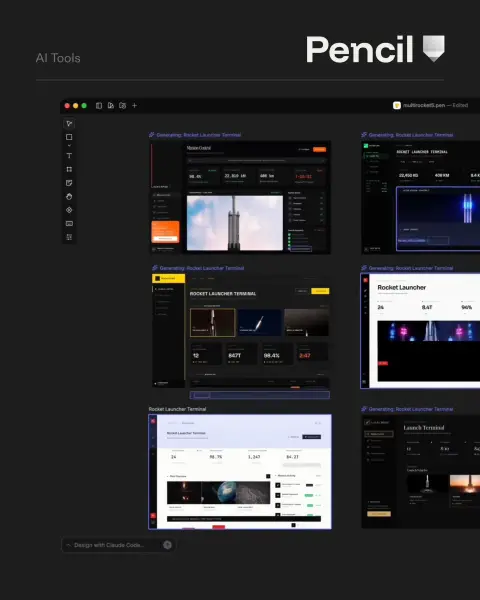Image resolution: width=480 pixels, height=600 pixels.
Task: Select the Sticky Note tool
Action: [69, 183]
